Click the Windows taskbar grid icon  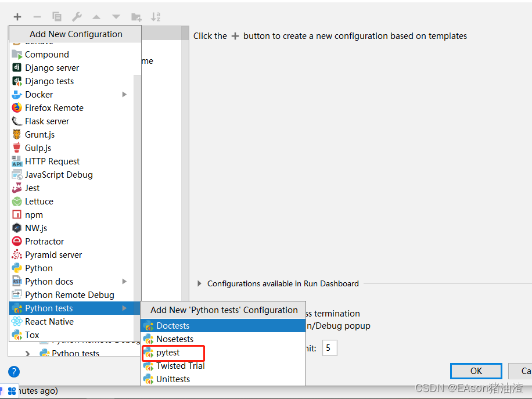[12, 391]
